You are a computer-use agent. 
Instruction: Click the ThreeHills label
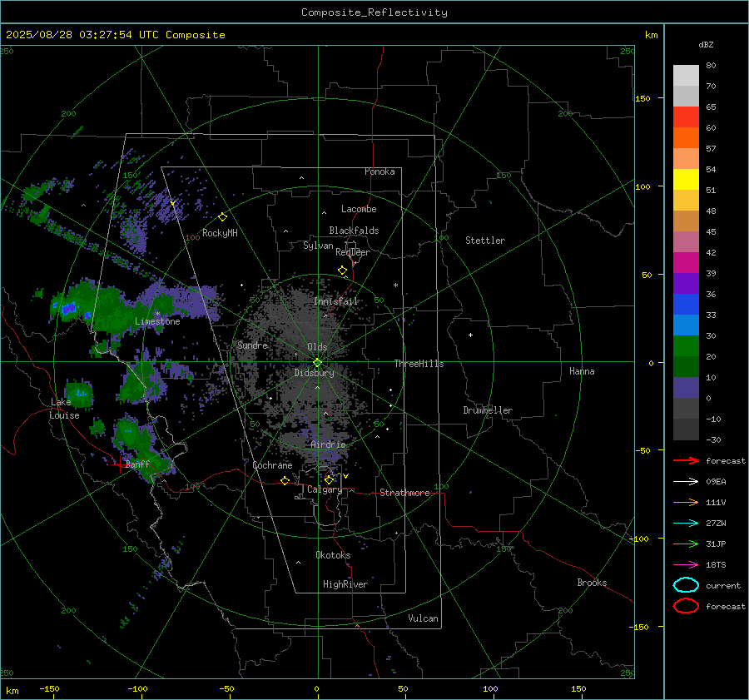(419, 364)
